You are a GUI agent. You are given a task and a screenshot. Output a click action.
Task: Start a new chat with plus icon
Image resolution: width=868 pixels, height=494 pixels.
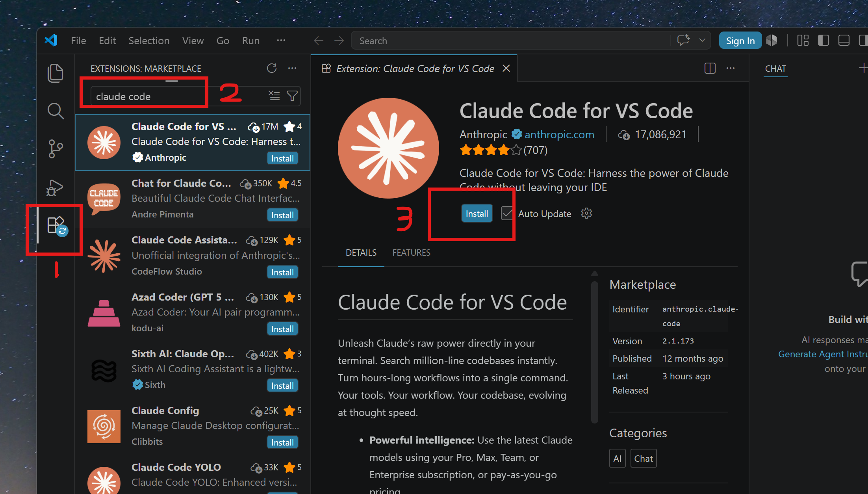(863, 68)
